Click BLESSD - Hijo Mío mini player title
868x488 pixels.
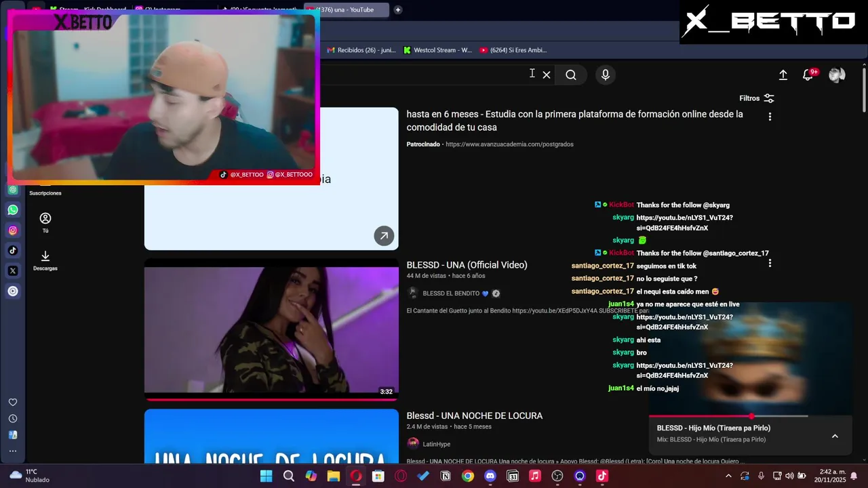click(x=713, y=428)
